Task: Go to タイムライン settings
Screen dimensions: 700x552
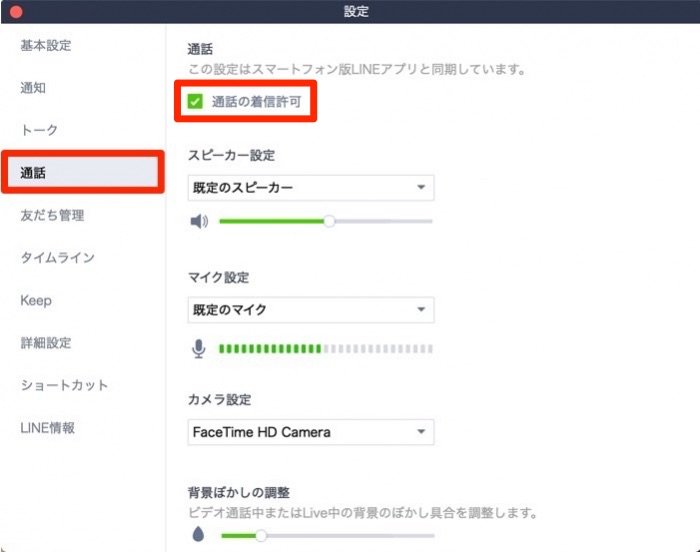Action: [x=58, y=258]
